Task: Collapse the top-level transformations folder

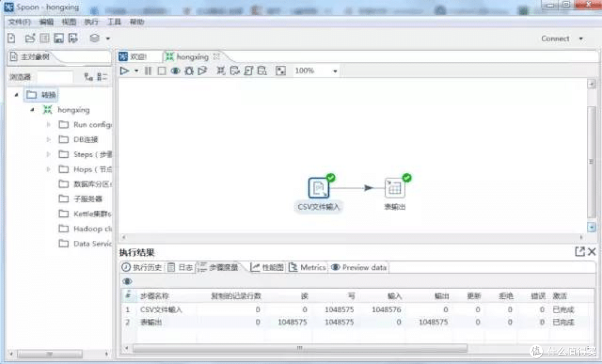Action: [16, 94]
